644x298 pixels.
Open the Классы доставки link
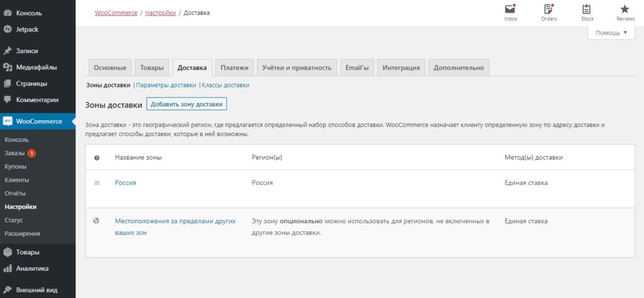point(226,86)
